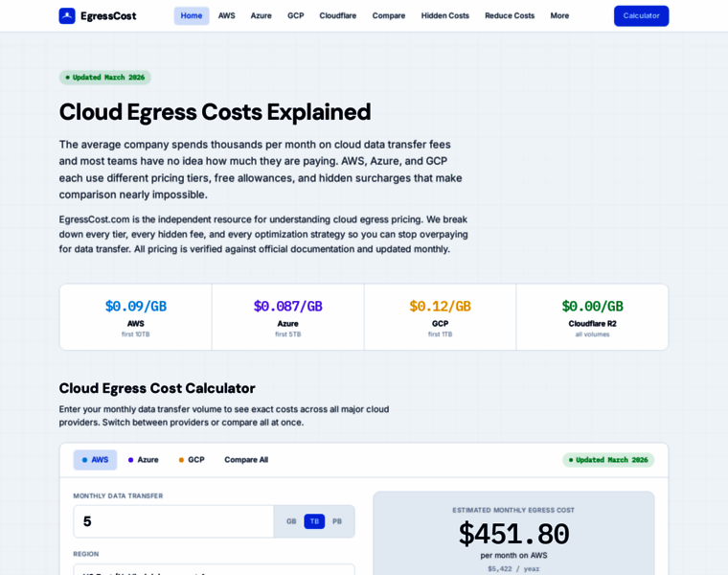Image resolution: width=728 pixels, height=575 pixels.
Task: Open the EgressCost brand name link
Action: 108,15
